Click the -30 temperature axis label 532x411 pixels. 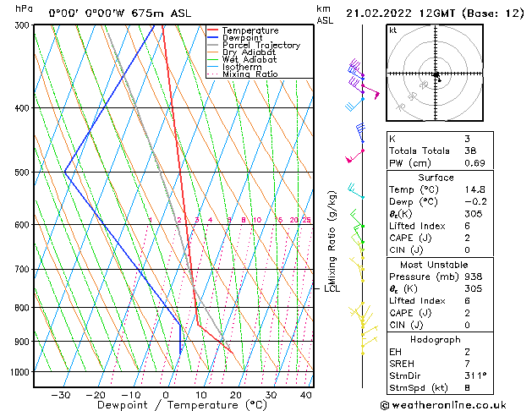61,395
